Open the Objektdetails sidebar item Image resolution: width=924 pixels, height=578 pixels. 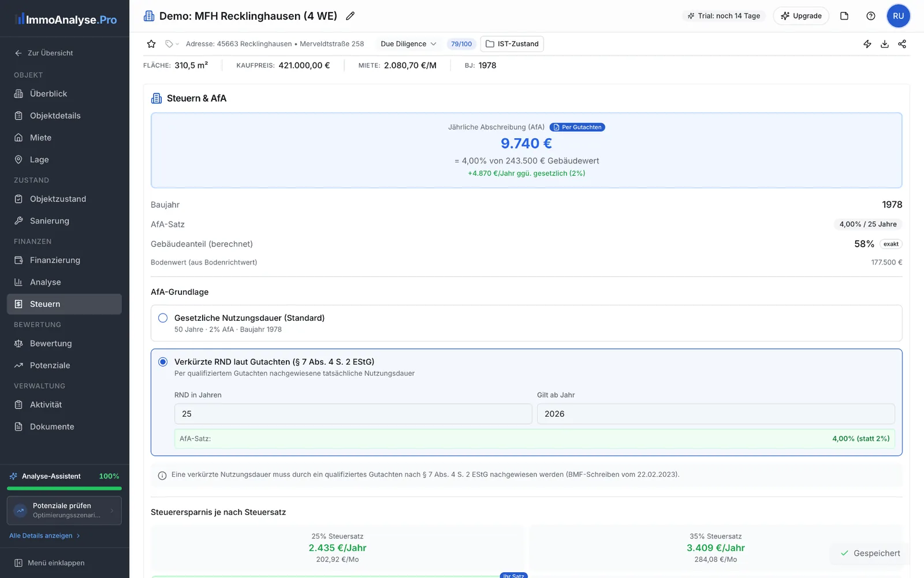(64, 116)
